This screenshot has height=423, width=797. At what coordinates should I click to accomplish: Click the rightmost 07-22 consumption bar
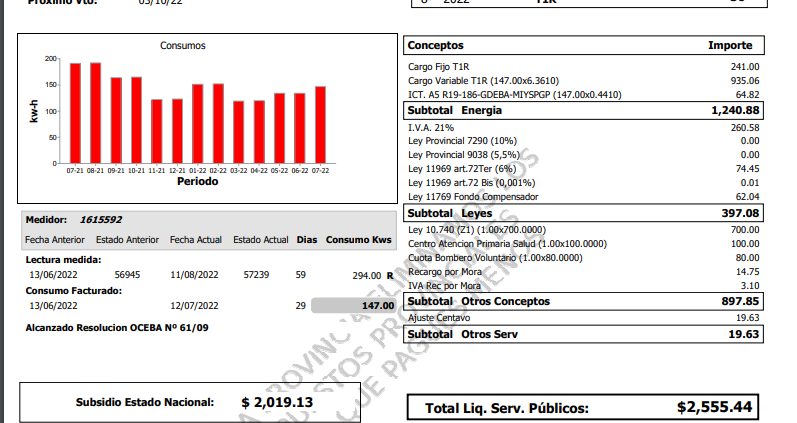click(x=320, y=126)
